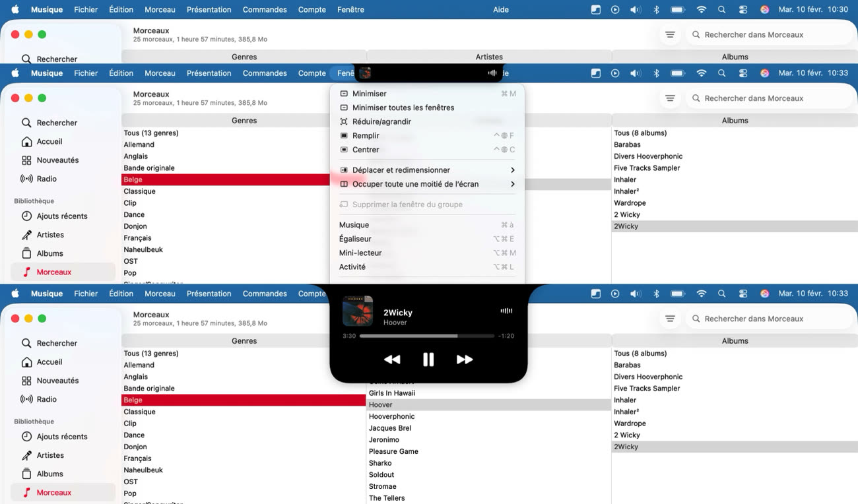Image resolution: width=858 pixels, height=504 pixels.
Task: Click the Centrer icon in the Fenêtre menu
Action: (343, 150)
